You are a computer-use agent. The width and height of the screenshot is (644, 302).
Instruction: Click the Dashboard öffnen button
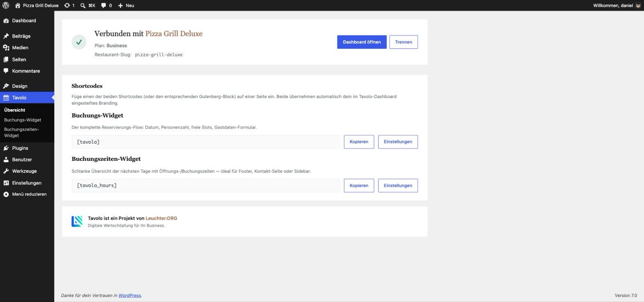click(x=362, y=42)
